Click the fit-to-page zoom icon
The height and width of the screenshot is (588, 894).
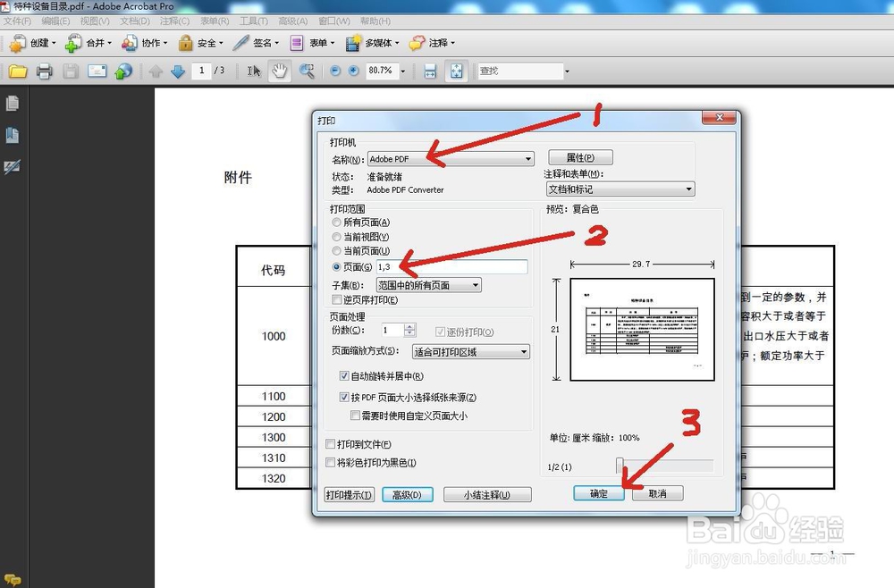pos(457,71)
